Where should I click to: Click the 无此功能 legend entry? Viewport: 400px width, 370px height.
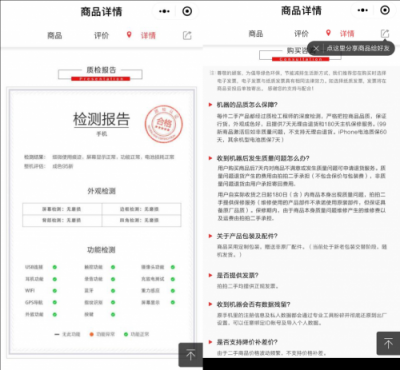point(67,334)
